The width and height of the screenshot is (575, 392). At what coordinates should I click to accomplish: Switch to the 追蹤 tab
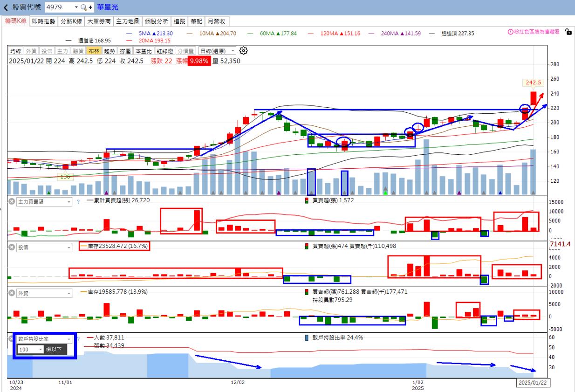179,21
